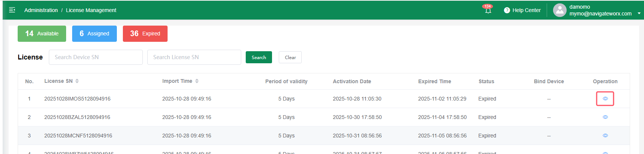View details of license 20251028BZAL5128094916
644x154 pixels.
tap(605, 117)
